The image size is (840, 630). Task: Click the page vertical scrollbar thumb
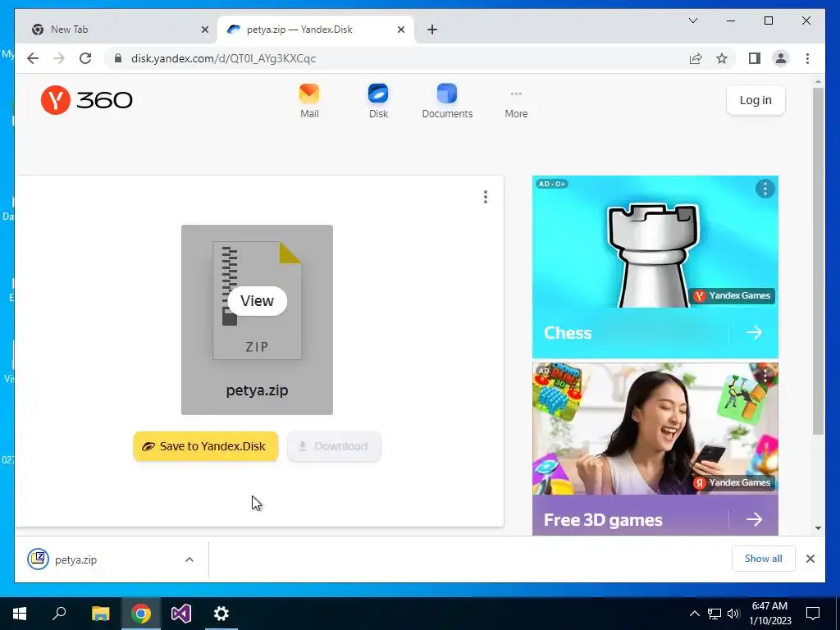pos(818,261)
